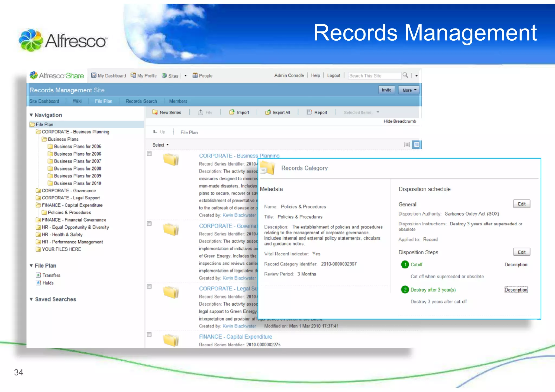Viewport: 555px width, 392px height.
Task: Check the CORPORATE - Business Planning checkbox
Action: click(x=149, y=154)
